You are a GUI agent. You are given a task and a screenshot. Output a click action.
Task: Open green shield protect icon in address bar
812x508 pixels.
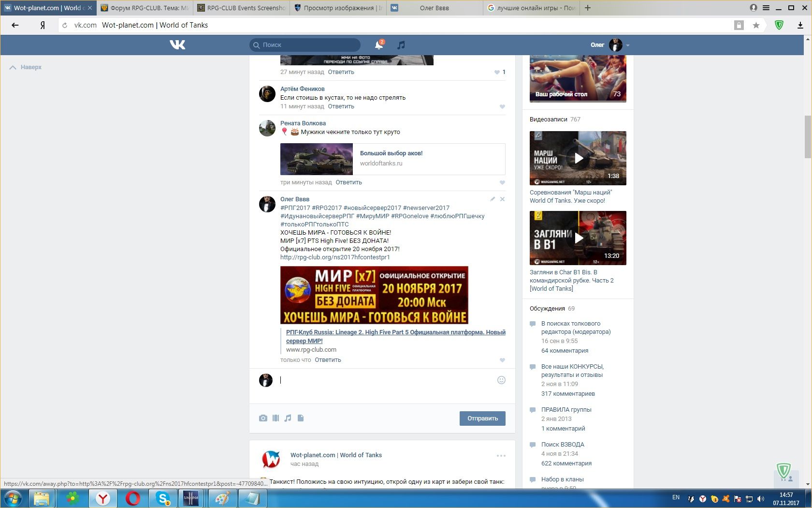pyautogui.click(x=779, y=25)
